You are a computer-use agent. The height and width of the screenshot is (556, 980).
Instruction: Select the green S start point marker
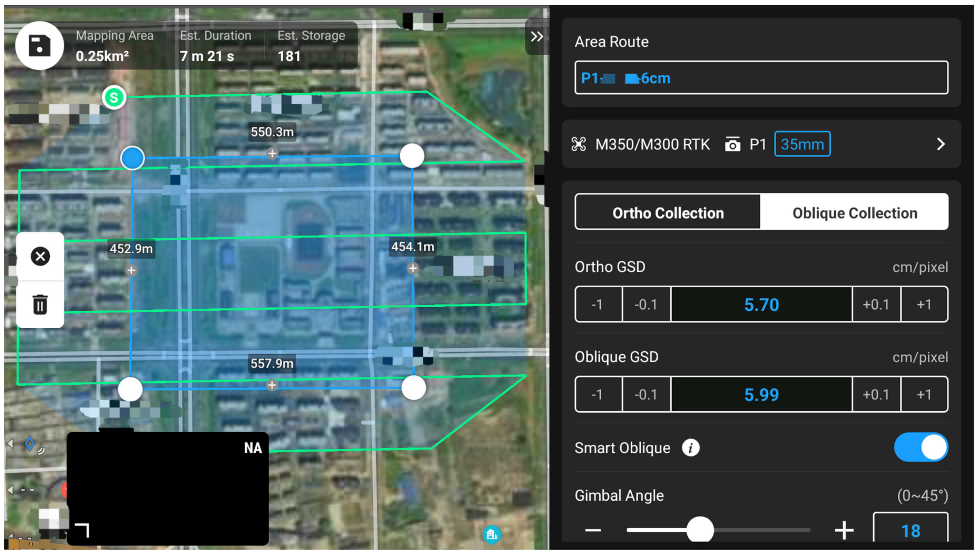coord(114,97)
